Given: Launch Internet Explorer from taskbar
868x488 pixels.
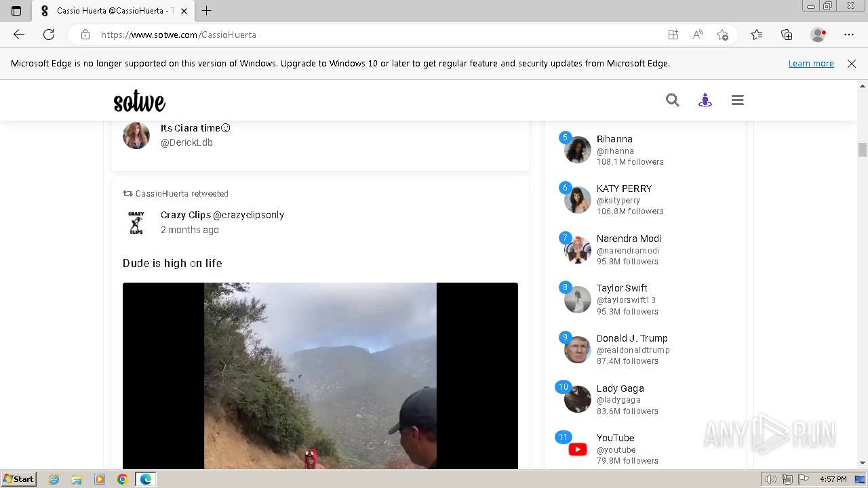Looking at the screenshot, I should tap(54, 479).
